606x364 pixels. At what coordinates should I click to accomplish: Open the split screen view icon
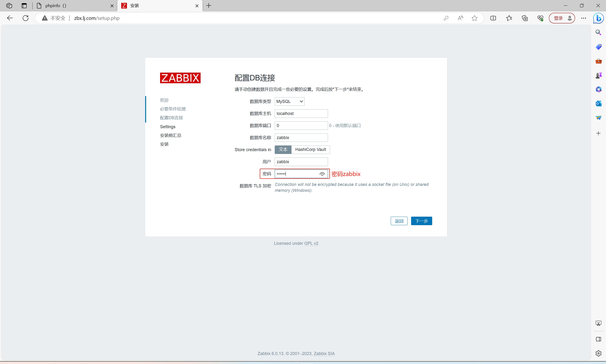pyautogui.click(x=493, y=18)
